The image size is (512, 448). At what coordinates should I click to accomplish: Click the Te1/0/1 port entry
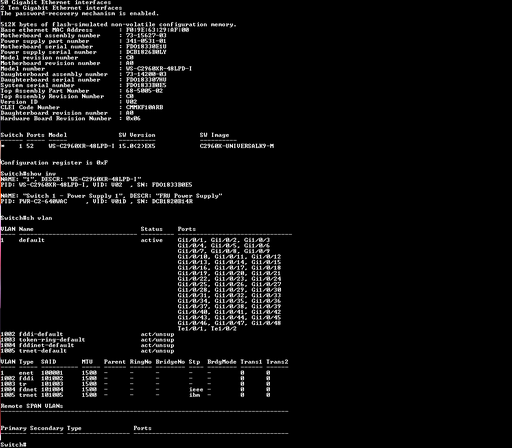pos(190,329)
